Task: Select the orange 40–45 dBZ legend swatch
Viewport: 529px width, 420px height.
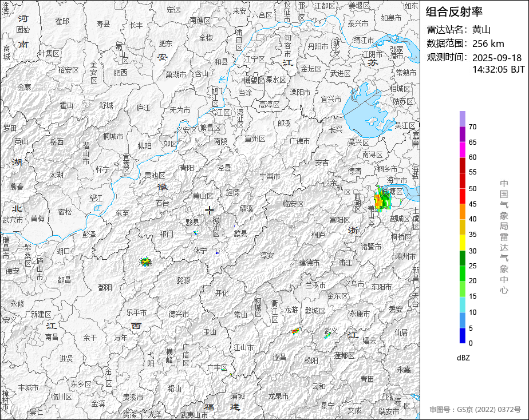Action: [462, 212]
